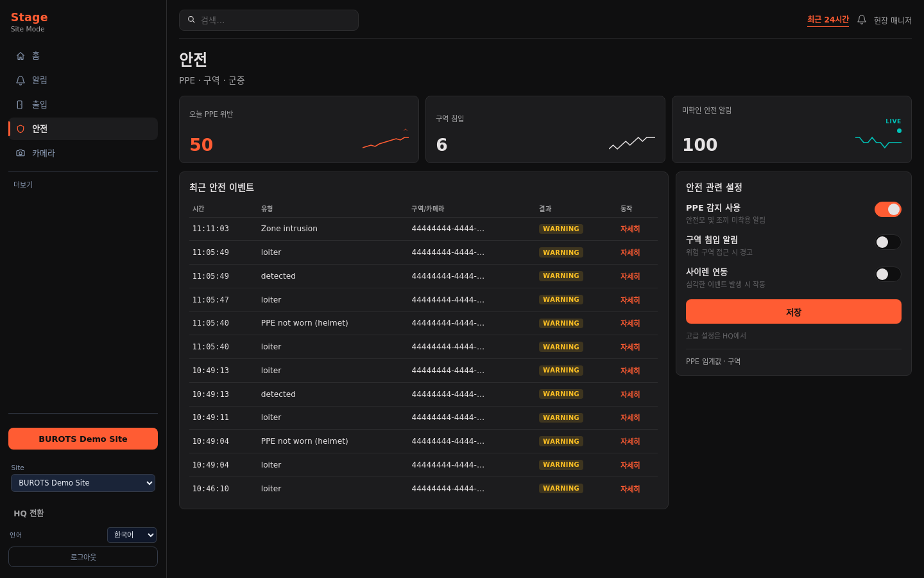Viewport: 924px width, 578px height.
Task: Select the shield icon for 안전
Action: (21, 129)
